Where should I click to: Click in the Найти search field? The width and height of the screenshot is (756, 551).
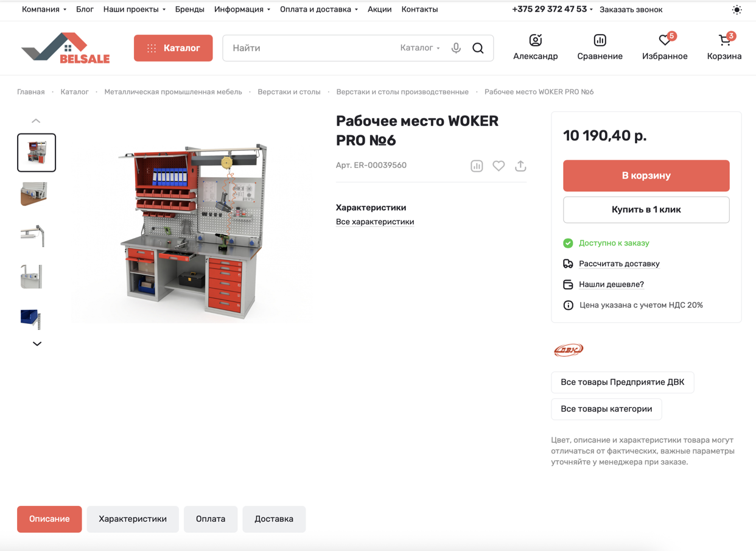point(310,48)
